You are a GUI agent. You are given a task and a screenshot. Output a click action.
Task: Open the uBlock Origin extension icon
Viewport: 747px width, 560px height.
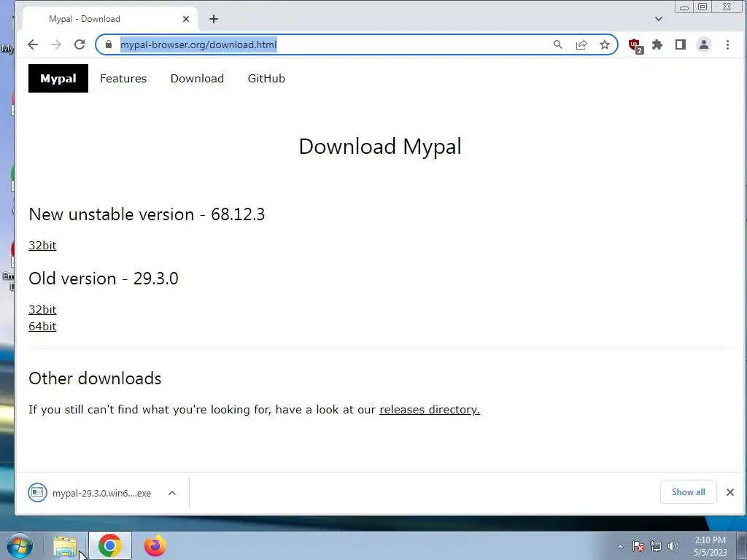635,45
